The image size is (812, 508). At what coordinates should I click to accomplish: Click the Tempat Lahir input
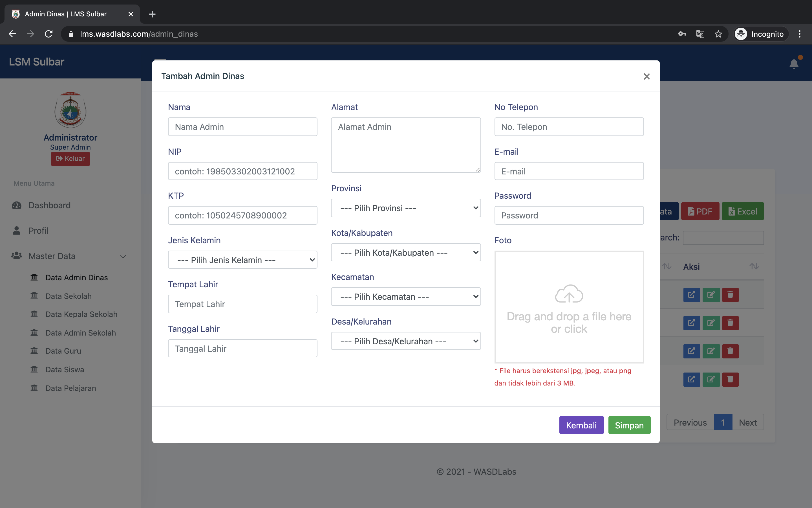pos(242,304)
